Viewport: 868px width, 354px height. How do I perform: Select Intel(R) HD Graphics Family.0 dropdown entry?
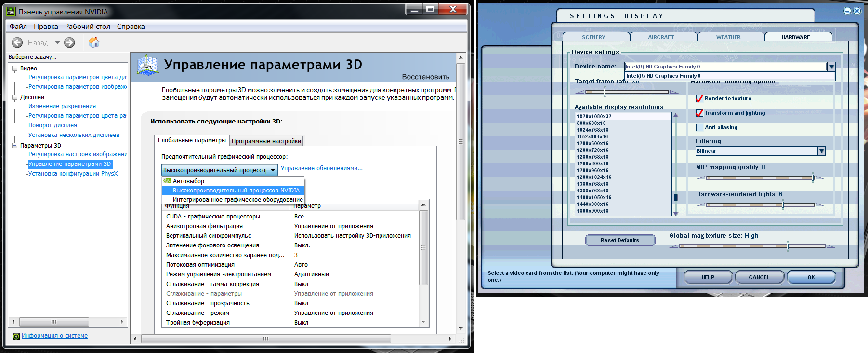pos(729,76)
